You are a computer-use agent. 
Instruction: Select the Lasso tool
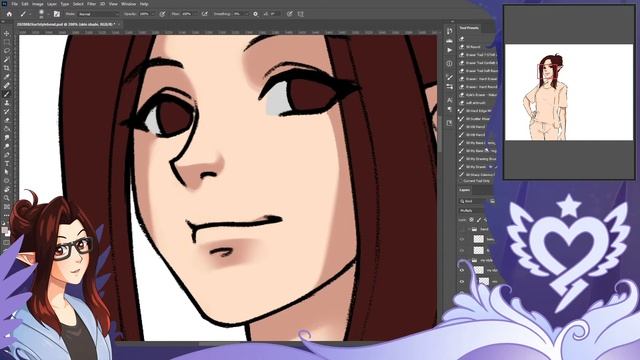(x=7, y=51)
